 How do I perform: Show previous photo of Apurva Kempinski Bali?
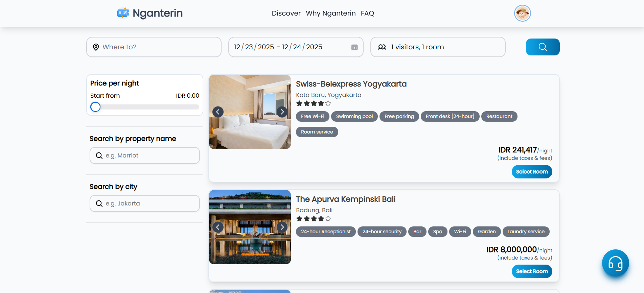[218, 227]
